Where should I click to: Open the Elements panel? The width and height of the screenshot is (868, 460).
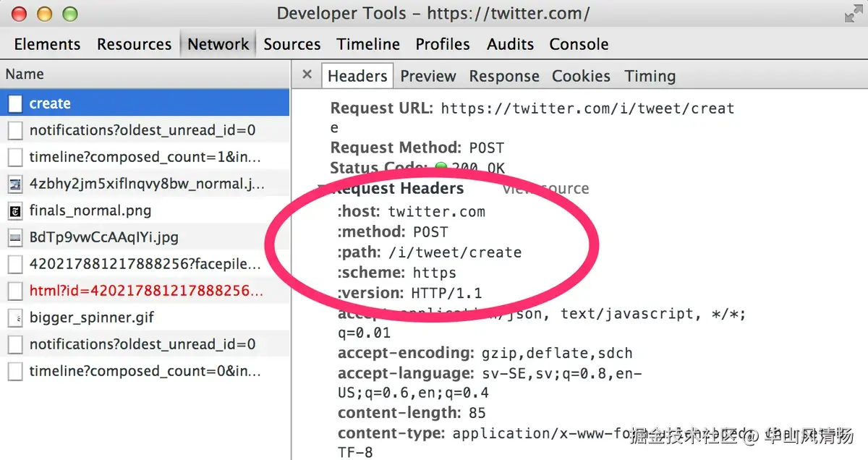(46, 44)
